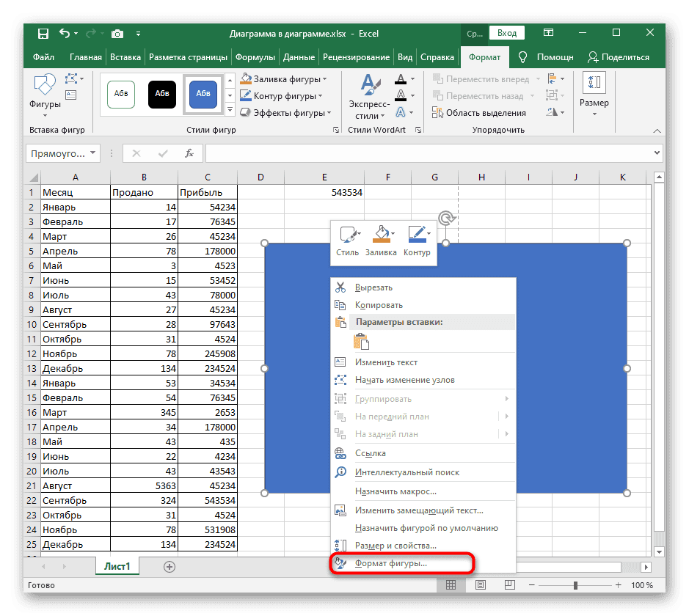Switch to Page Layout view in status bar
Image resolution: width=689 pixels, height=616 pixels.
tap(480, 585)
